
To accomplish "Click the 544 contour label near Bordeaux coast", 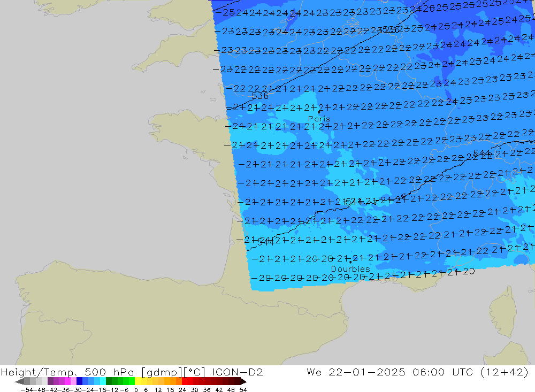I will (266, 242).
